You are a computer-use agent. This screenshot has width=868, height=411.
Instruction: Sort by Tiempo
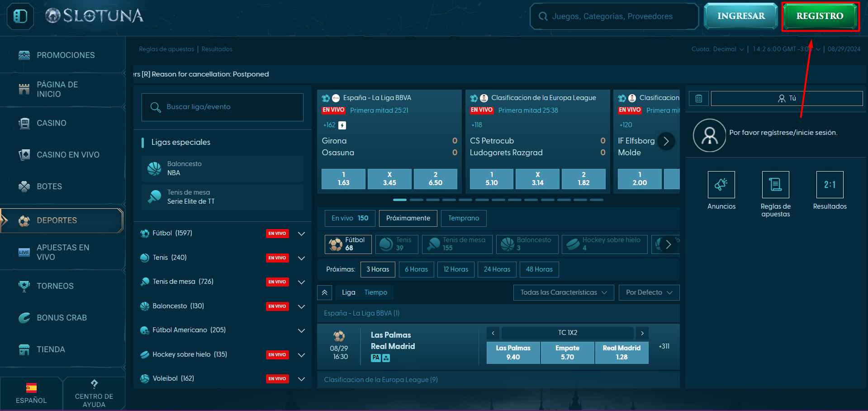tap(376, 292)
